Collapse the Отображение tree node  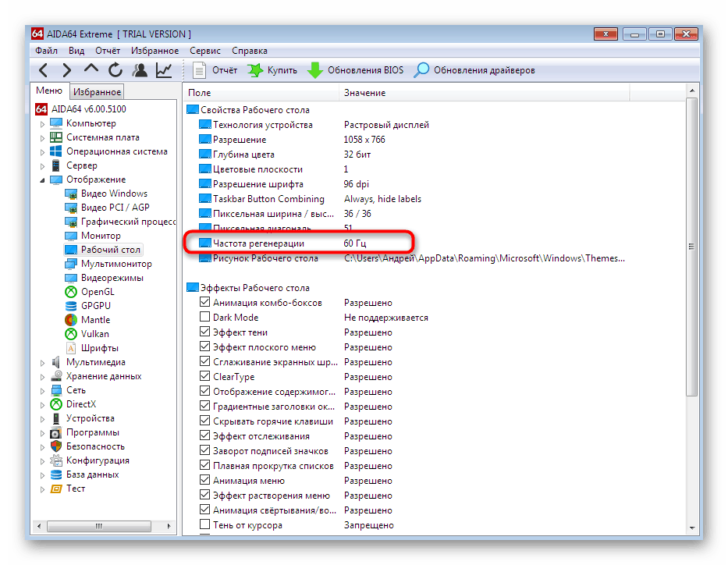[42, 180]
